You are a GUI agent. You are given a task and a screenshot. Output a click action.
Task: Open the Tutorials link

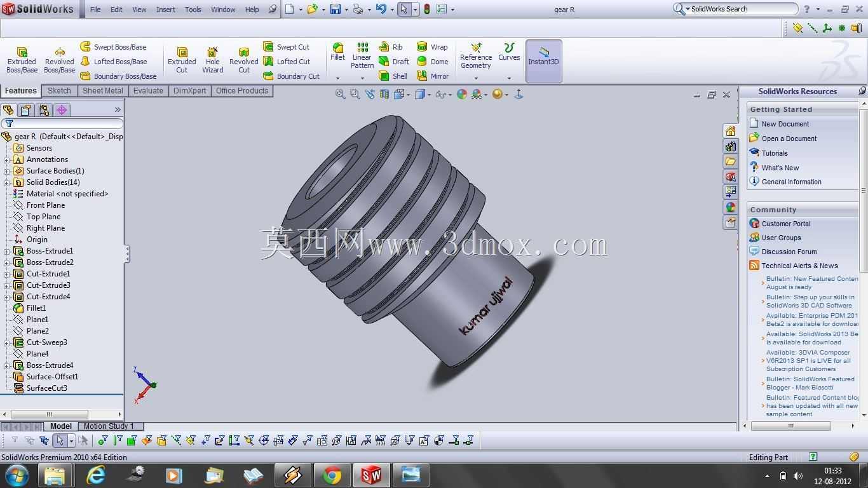[775, 153]
